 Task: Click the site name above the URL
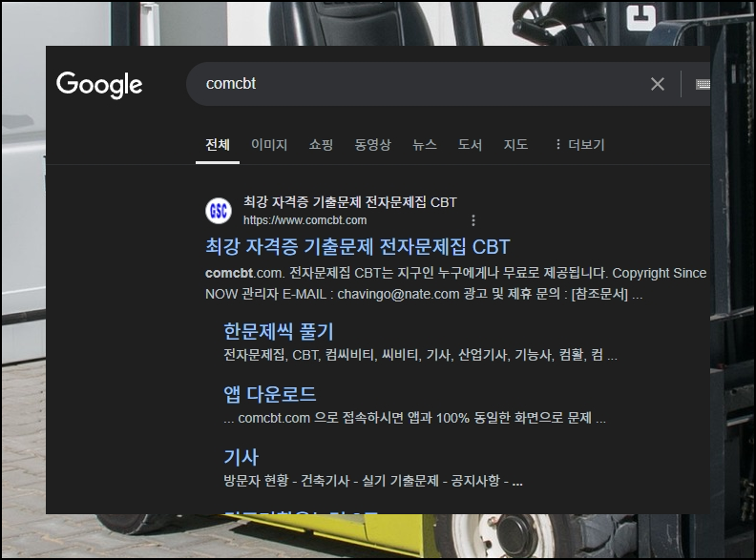coord(349,202)
